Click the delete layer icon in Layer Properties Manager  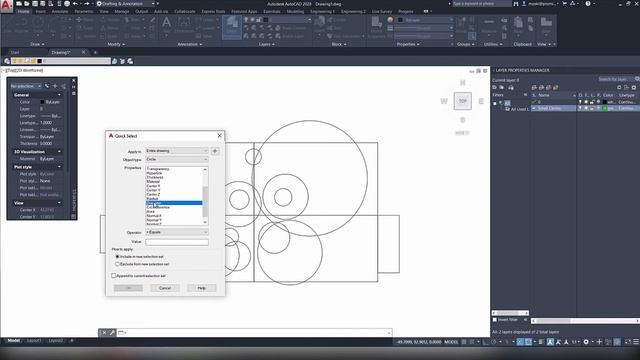pyautogui.click(x=549, y=87)
